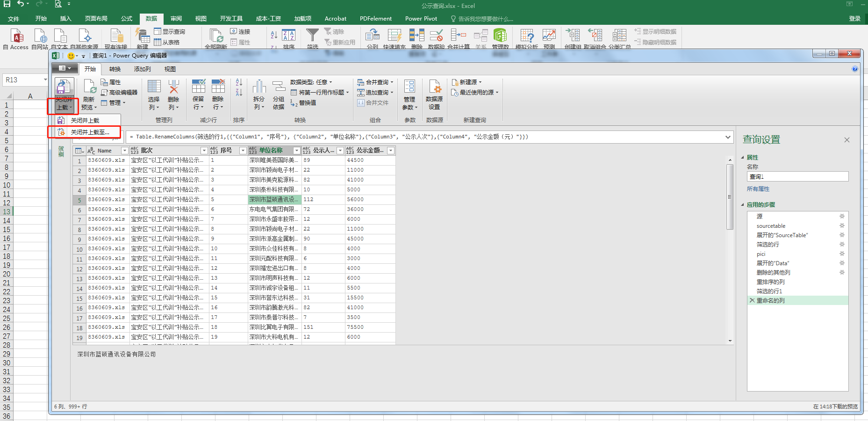
Task: Open the 高级编辑器
Action: pyautogui.click(x=119, y=93)
